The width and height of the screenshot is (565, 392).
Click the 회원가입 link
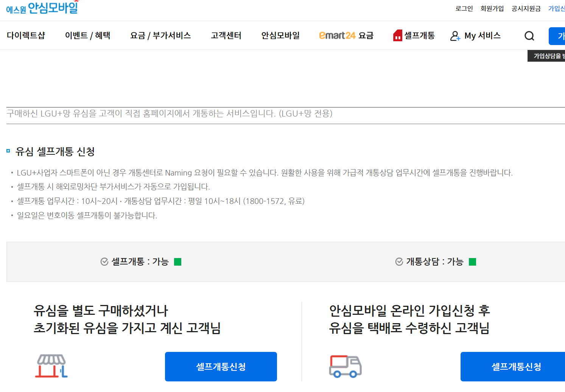point(492,9)
